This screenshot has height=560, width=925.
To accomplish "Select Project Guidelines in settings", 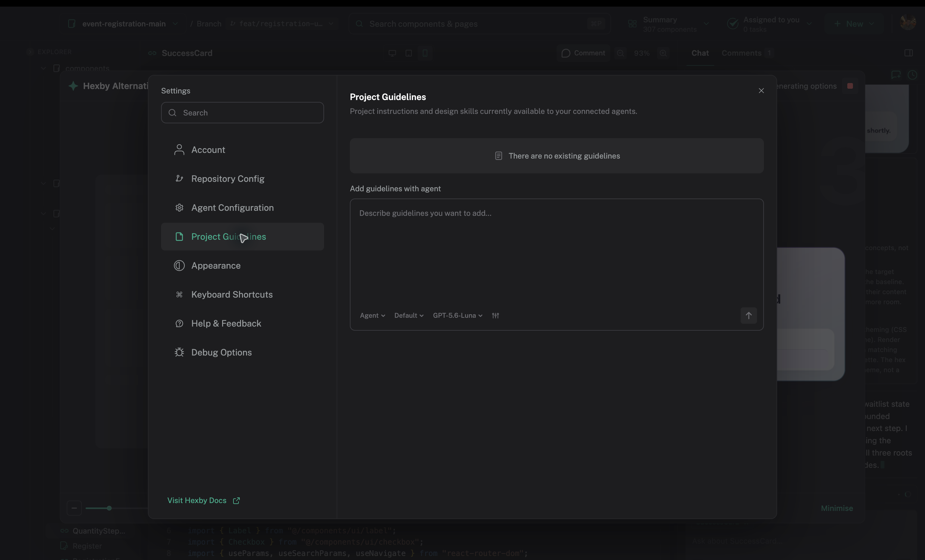I will (242, 237).
